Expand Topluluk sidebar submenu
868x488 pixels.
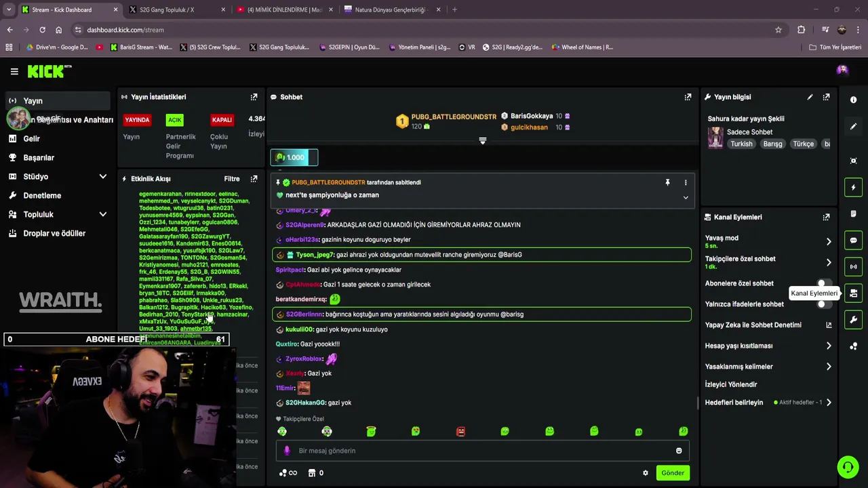click(x=103, y=214)
